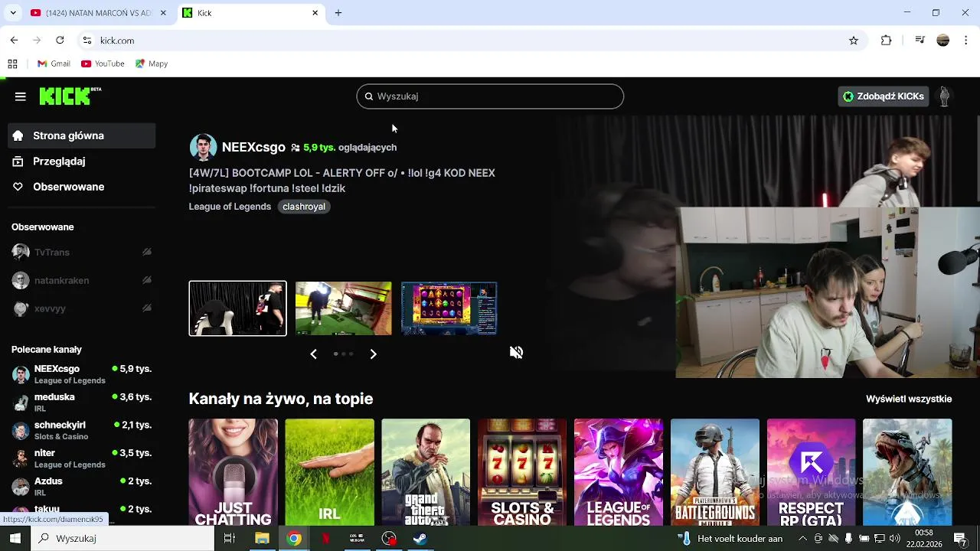The height and width of the screenshot is (551, 980).
Task: Click the clashroyal tag
Action: (304, 207)
